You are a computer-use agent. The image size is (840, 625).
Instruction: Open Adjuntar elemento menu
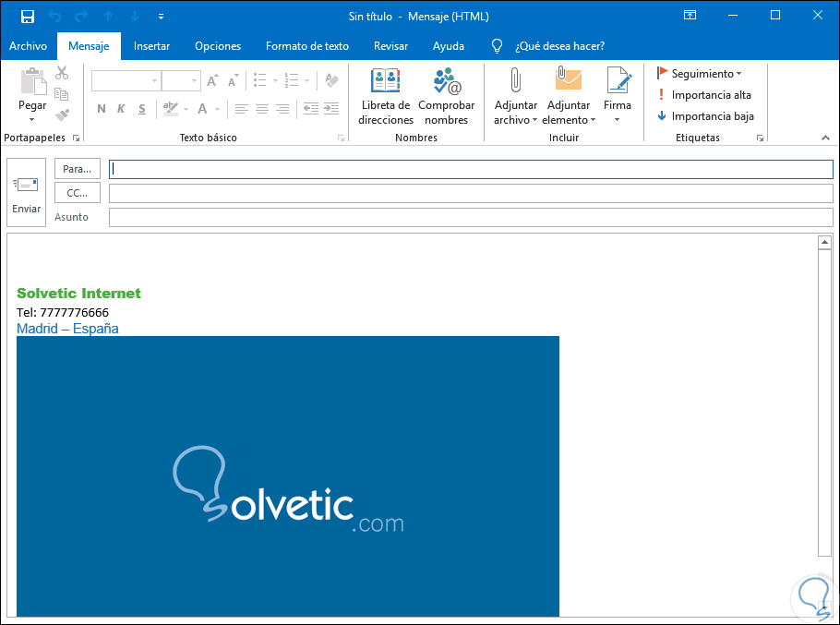pyautogui.click(x=569, y=96)
